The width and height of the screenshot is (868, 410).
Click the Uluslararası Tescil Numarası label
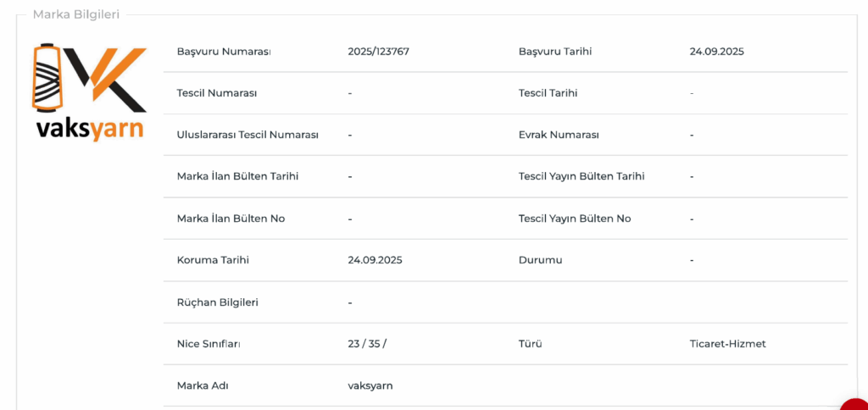click(x=248, y=135)
